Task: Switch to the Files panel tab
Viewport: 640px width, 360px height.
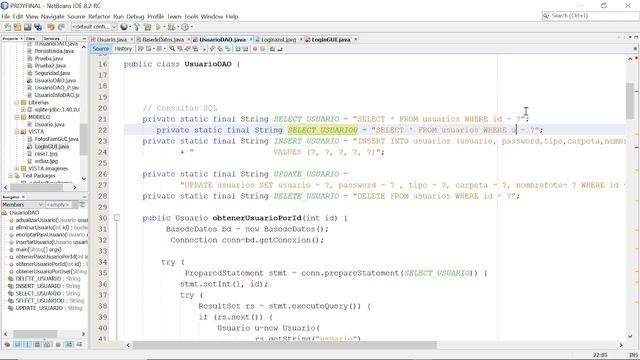Action: (x=31, y=38)
